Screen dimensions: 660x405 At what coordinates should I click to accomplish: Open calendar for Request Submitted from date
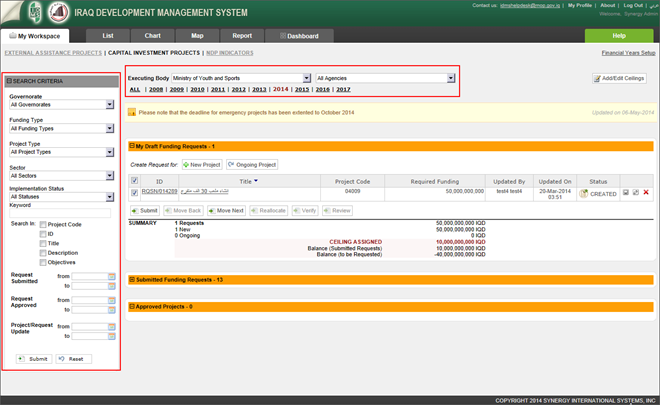pos(112,277)
